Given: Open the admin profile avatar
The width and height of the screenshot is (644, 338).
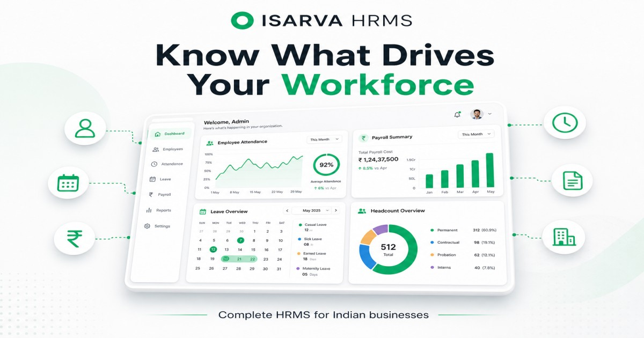Looking at the screenshot, I should coord(477,114).
